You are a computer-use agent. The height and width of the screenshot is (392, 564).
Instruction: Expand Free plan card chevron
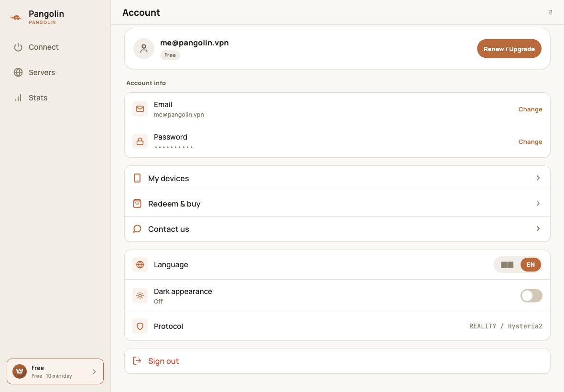pyautogui.click(x=94, y=371)
